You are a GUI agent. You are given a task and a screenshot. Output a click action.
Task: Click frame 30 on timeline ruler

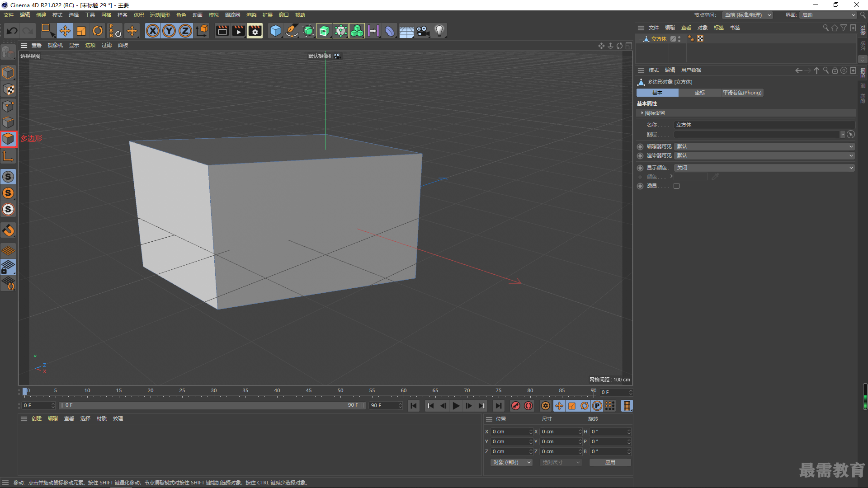pos(214,391)
